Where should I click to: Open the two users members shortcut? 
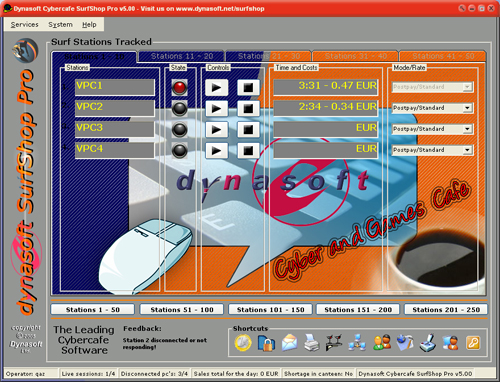pos(382,343)
